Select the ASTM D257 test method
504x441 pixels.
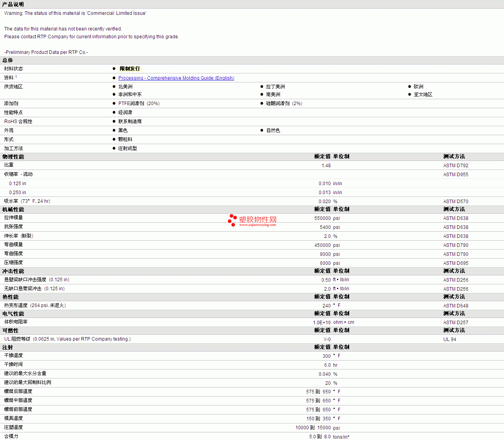pyautogui.click(x=456, y=323)
